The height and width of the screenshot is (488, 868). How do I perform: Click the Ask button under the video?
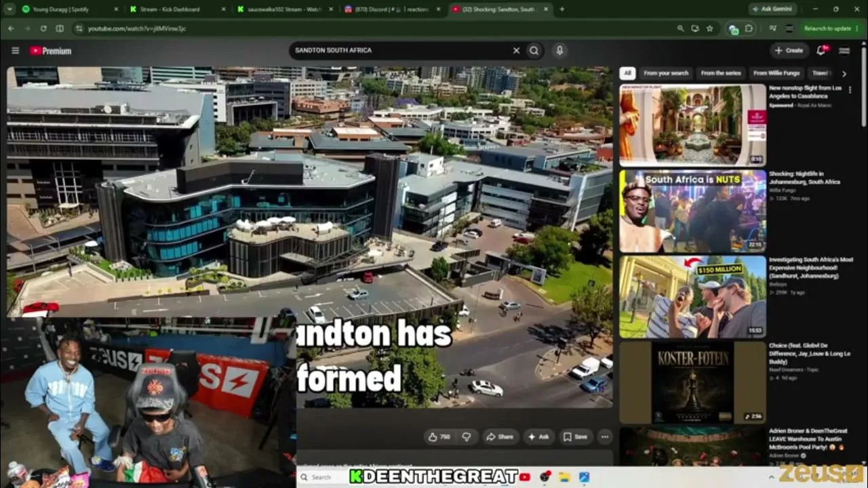(538, 437)
